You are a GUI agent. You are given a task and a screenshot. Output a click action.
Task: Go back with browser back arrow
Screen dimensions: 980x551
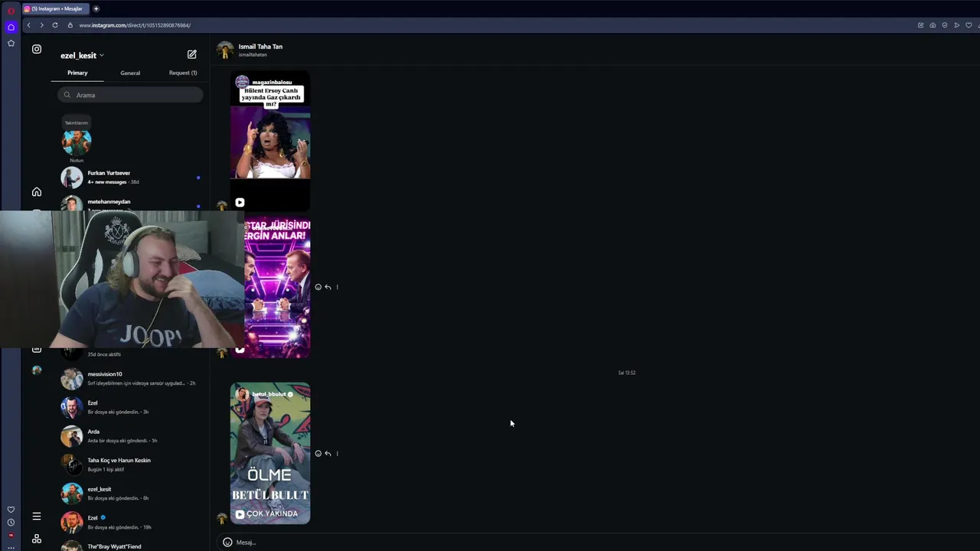[x=29, y=25]
